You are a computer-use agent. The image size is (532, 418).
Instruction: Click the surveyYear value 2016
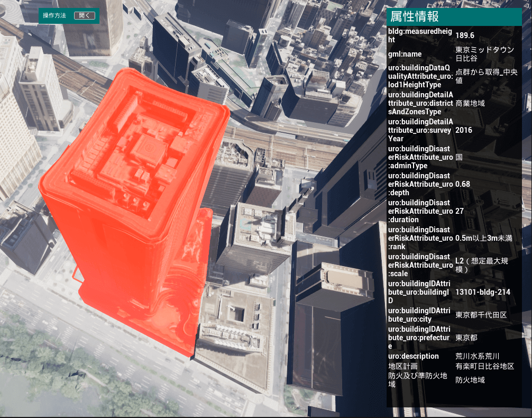click(x=464, y=130)
